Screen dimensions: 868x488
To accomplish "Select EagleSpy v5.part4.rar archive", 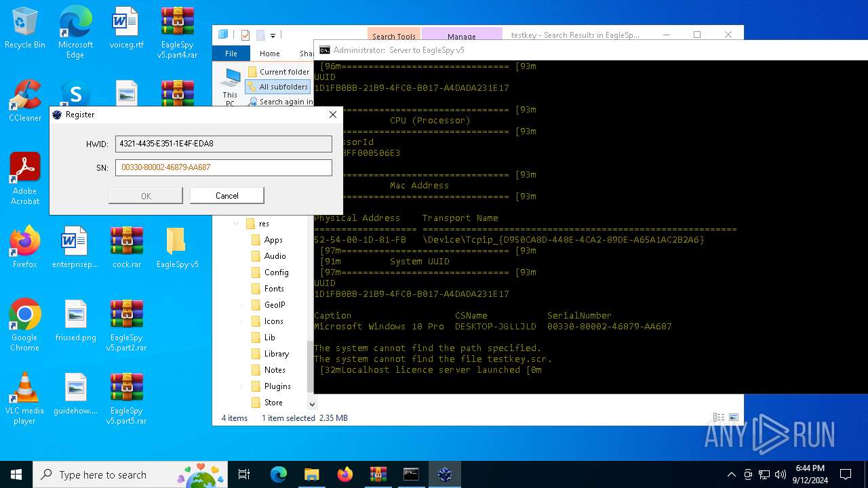I will pos(177,32).
